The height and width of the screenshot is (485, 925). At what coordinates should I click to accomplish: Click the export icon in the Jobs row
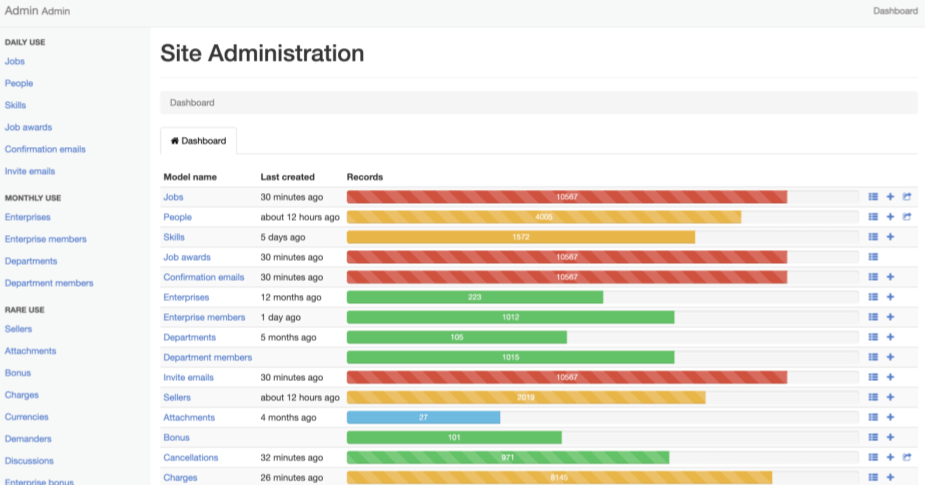pos(907,197)
